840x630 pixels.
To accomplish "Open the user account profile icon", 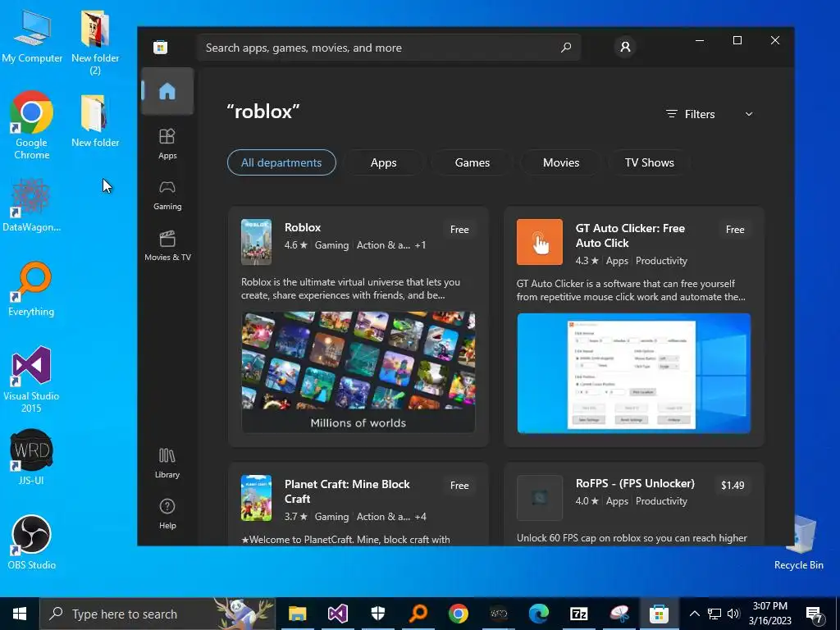I will [625, 47].
